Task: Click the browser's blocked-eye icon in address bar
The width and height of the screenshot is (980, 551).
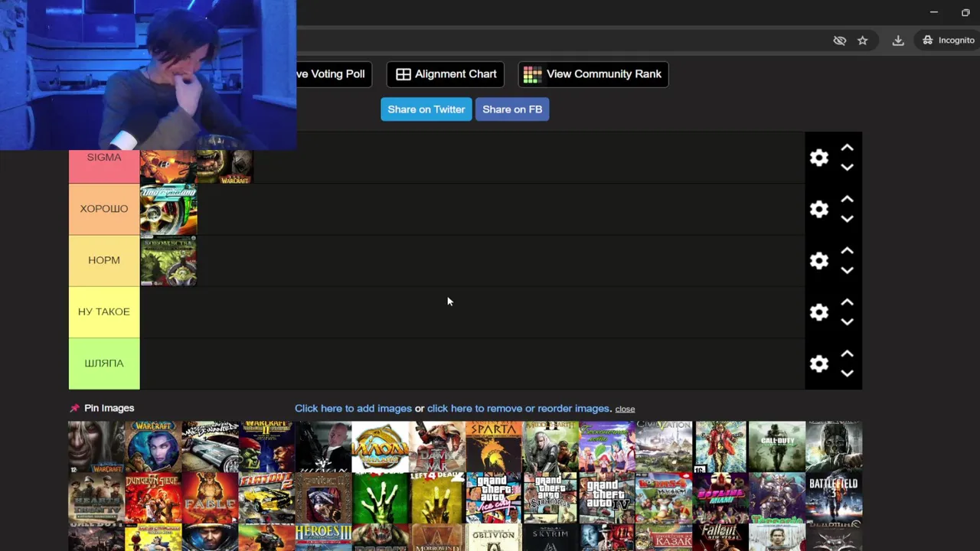Action: (x=840, y=41)
